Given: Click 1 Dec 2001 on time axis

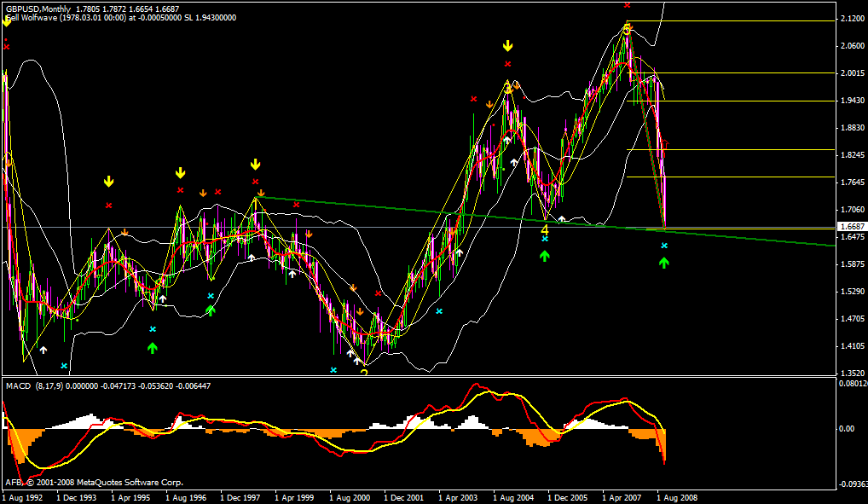Looking at the screenshot, I should [403, 496].
